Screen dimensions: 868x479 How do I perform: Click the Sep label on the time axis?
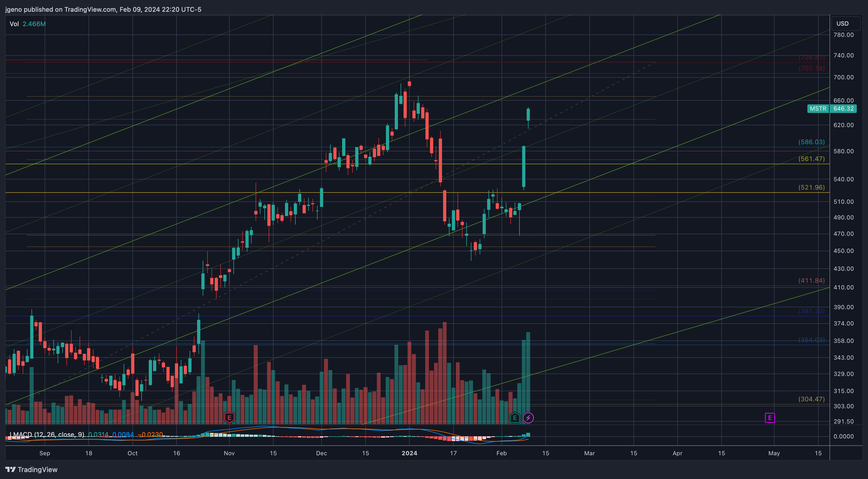(45, 453)
